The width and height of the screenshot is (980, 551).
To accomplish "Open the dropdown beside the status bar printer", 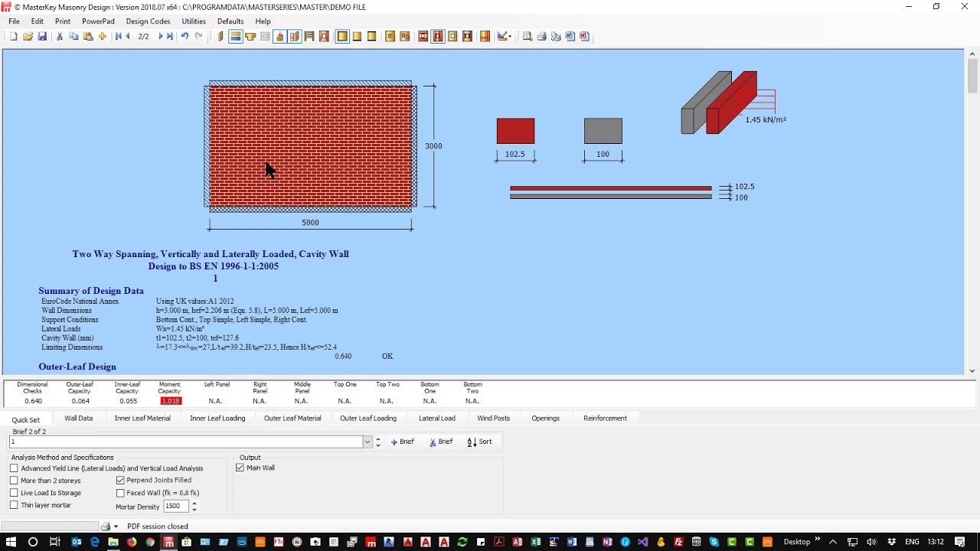I will [x=116, y=527].
